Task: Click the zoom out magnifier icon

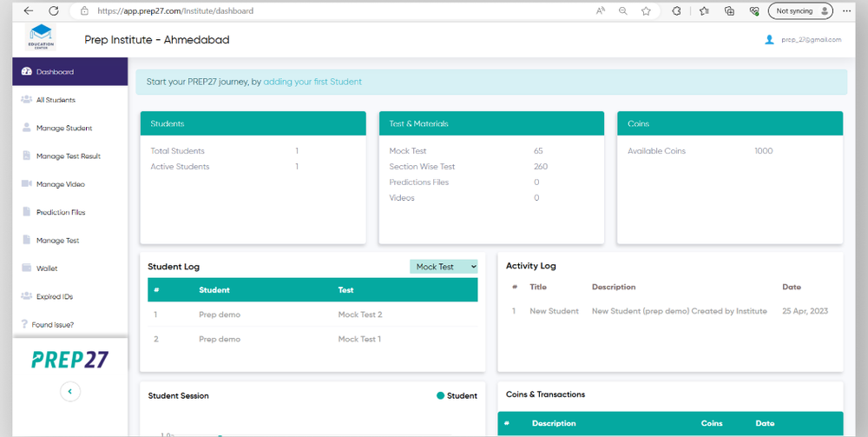Action: (x=623, y=10)
